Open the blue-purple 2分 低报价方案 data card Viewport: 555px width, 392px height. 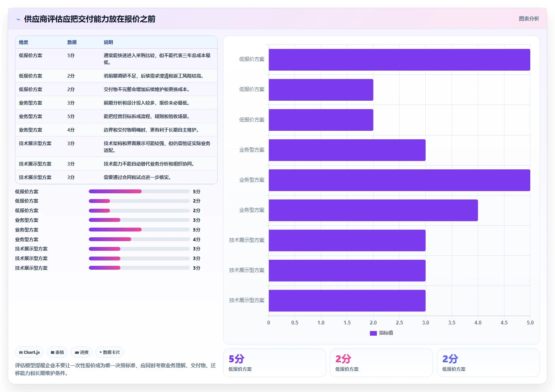[488, 363]
